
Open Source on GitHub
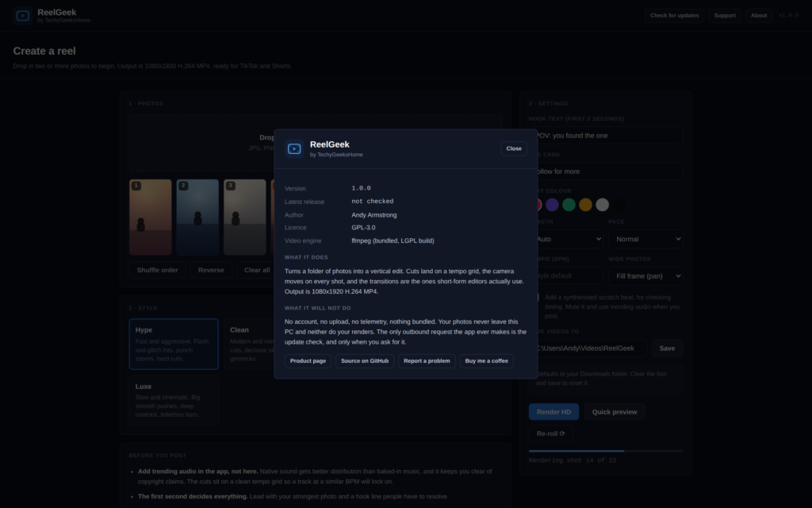(x=365, y=361)
